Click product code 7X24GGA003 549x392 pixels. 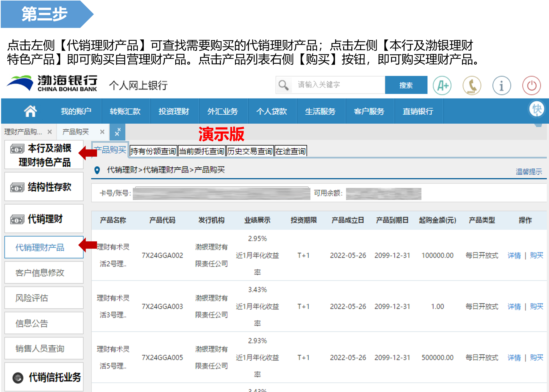(162, 307)
